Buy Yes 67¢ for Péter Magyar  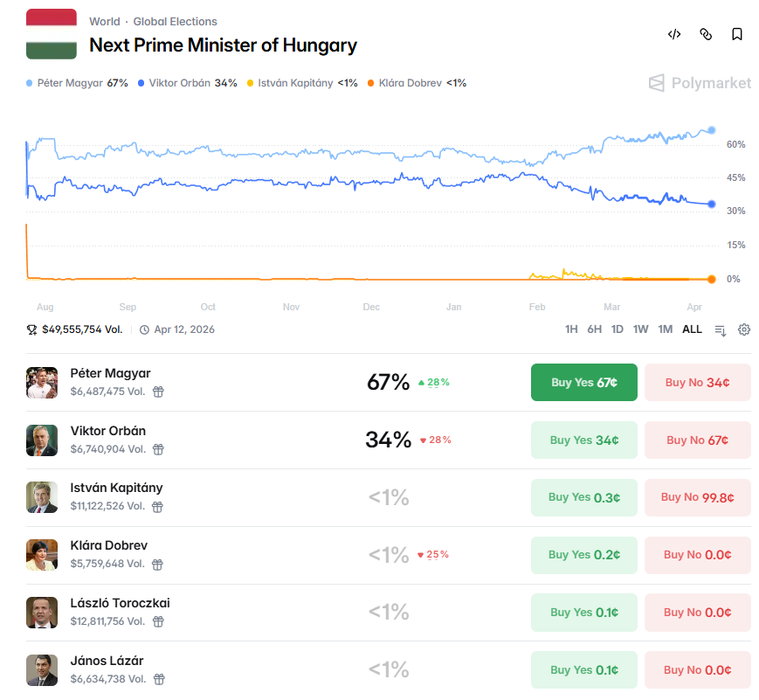pyautogui.click(x=583, y=383)
